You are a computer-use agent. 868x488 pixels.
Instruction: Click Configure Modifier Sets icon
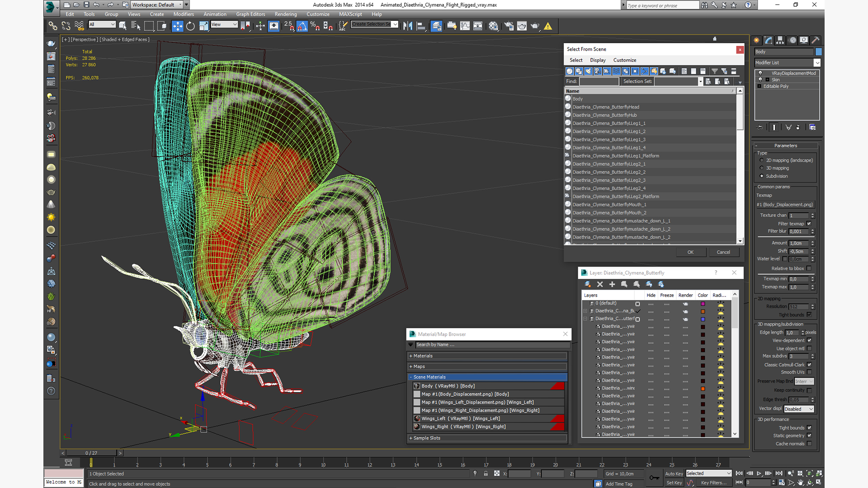pos(812,127)
